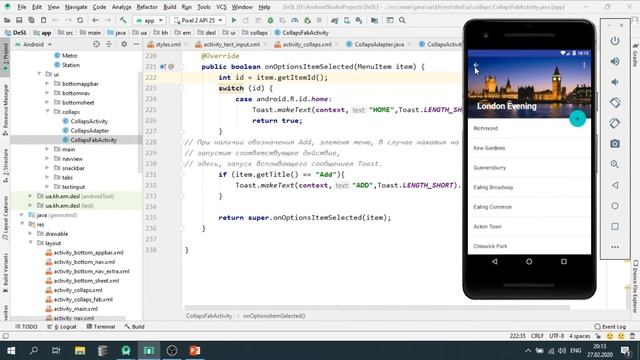The height and width of the screenshot is (360, 640).
Task: Open the Android project view dropdown
Action: (34, 44)
